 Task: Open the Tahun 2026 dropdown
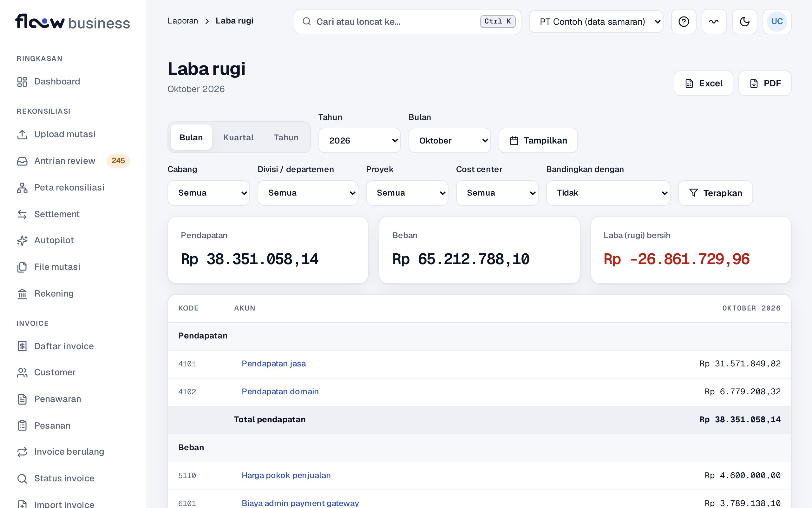pyautogui.click(x=359, y=140)
